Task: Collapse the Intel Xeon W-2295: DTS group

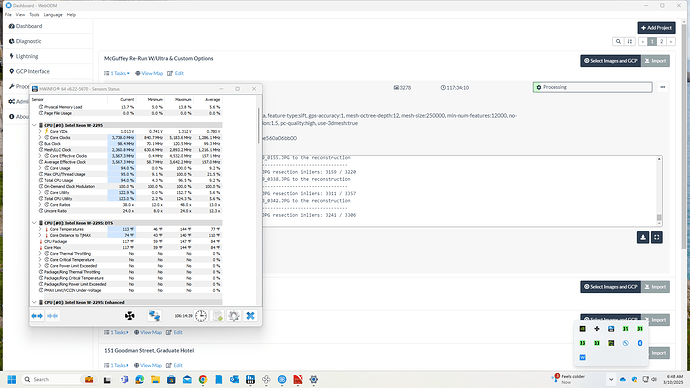Action: (34, 223)
